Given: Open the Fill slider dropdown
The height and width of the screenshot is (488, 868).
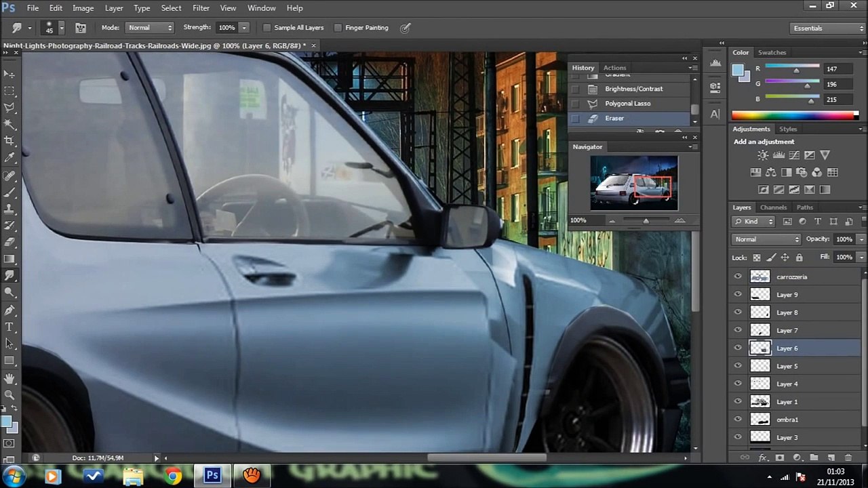Looking at the screenshot, I should pos(861,258).
